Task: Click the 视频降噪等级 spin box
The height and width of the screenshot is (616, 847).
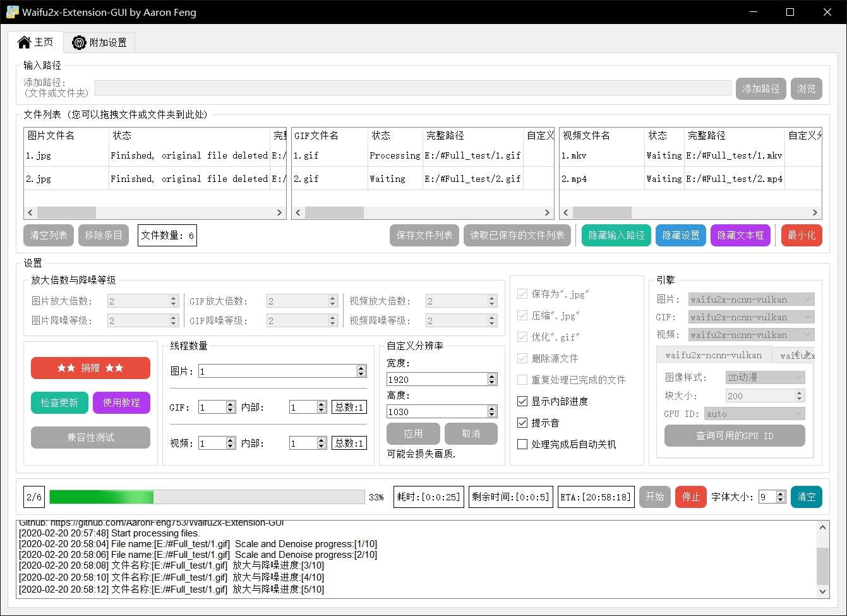Action: [462, 321]
